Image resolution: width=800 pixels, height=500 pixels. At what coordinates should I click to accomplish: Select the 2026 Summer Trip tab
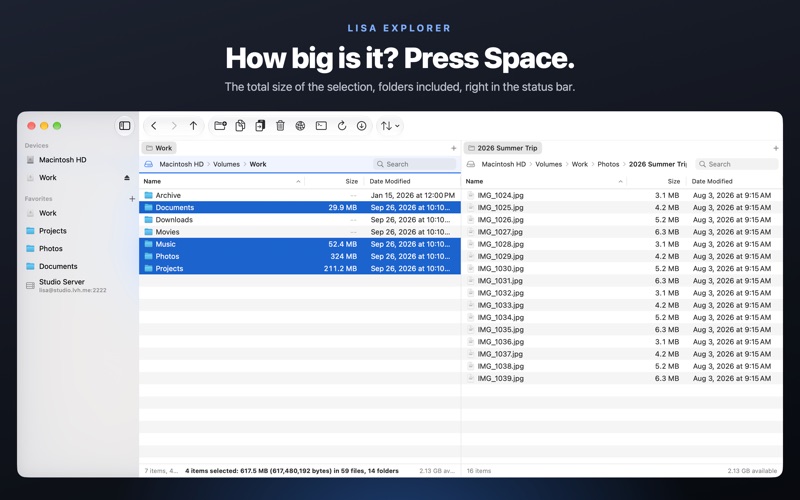pos(503,148)
